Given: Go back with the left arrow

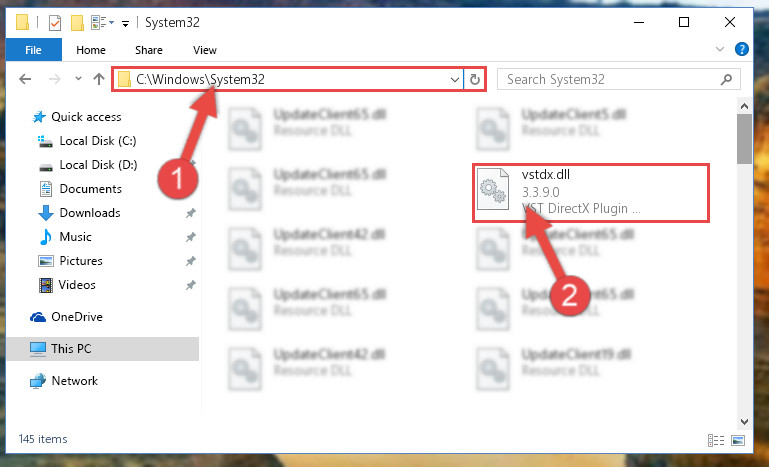Looking at the screenshot, I should [25, 79].
